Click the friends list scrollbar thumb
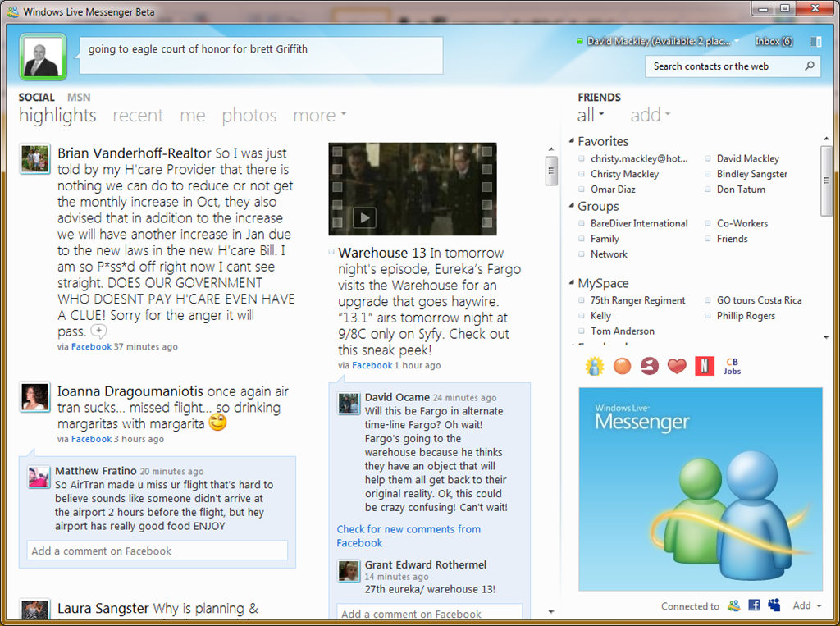 pos(826,180)
